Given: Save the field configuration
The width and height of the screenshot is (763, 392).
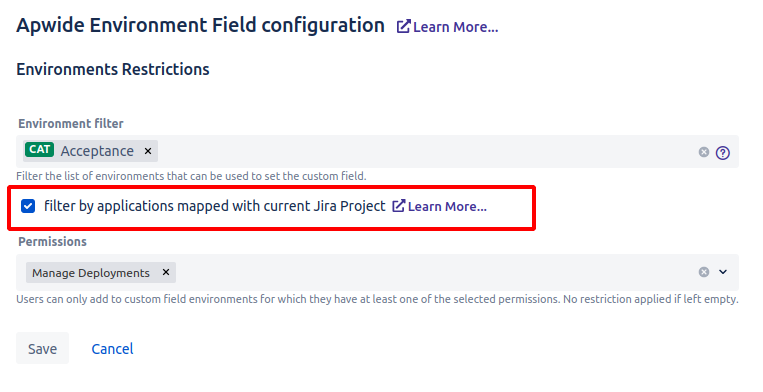Looking at the screenshot, I should pos(42,348).
